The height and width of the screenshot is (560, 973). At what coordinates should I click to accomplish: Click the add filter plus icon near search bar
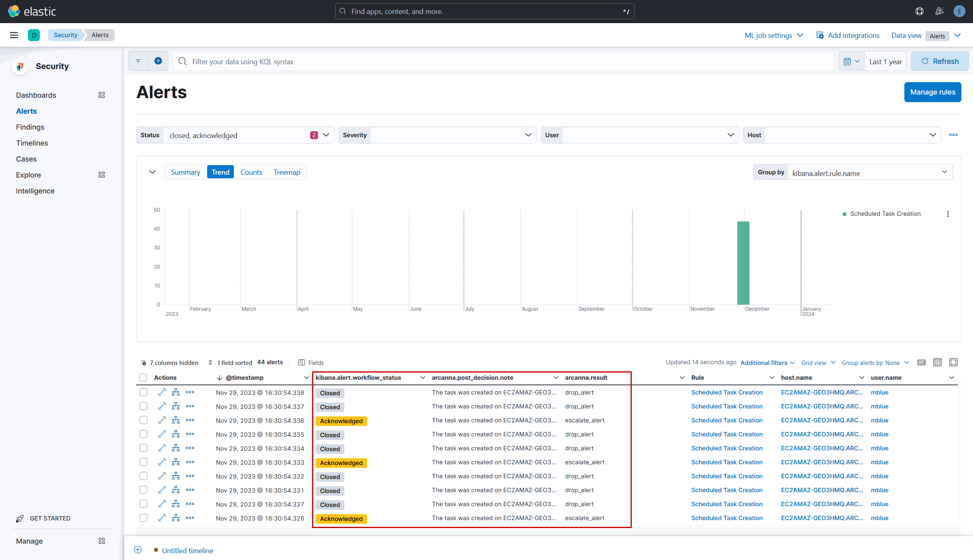click(158, 61)
